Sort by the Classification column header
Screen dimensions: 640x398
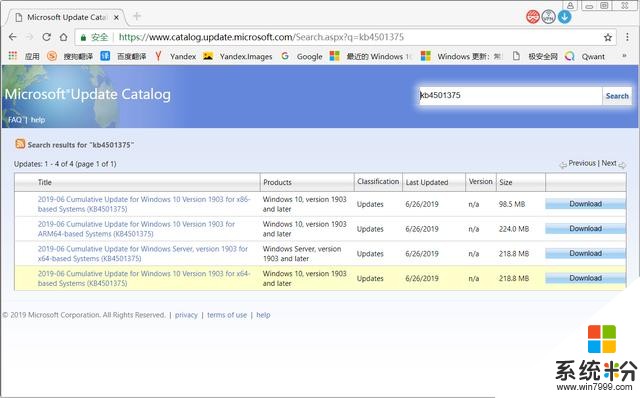tap(378, 181)
